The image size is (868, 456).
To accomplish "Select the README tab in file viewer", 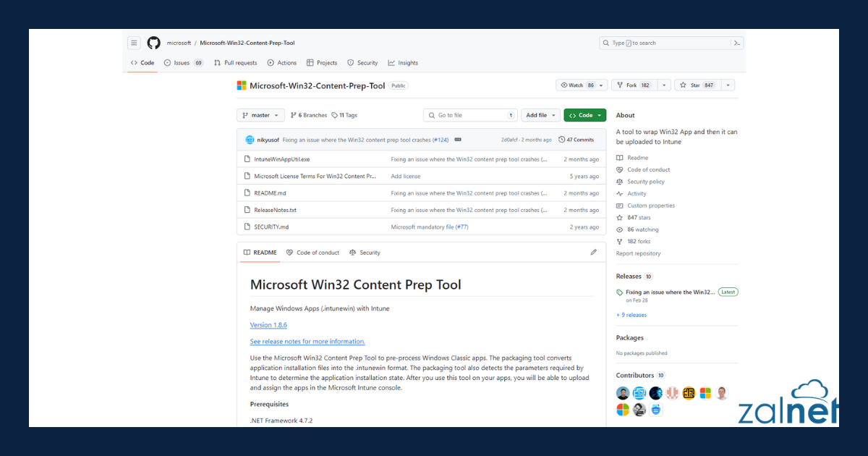I will [260, 253].
